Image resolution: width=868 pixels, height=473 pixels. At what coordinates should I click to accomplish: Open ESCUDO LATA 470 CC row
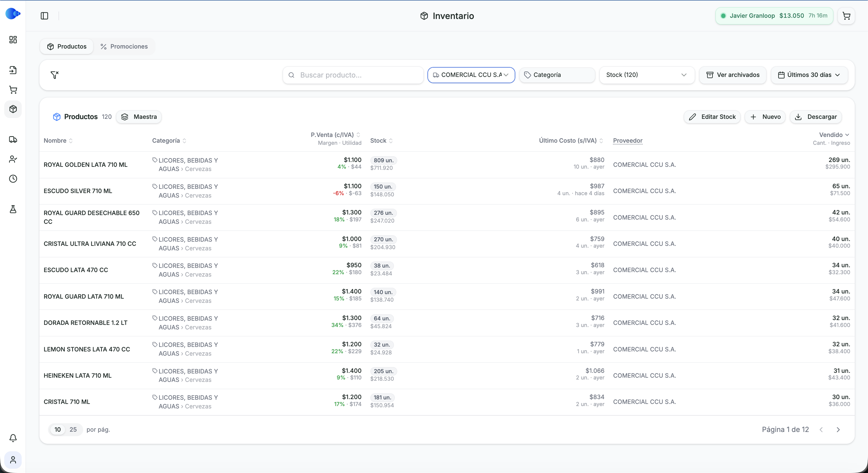pos(447,270)
